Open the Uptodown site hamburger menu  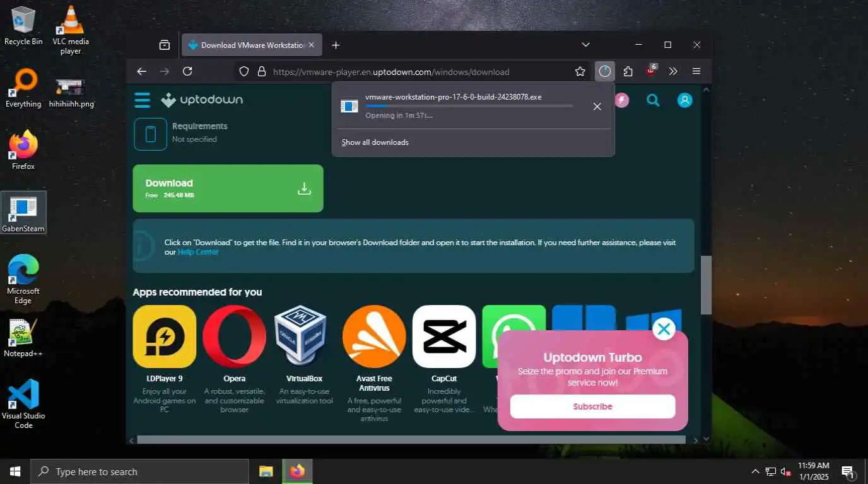(143, 100)
